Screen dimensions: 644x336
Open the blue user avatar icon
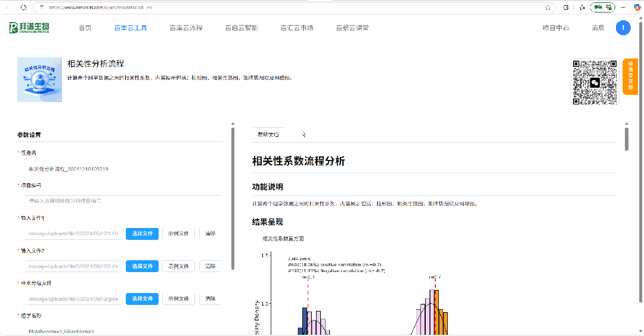tap(623, 27)
